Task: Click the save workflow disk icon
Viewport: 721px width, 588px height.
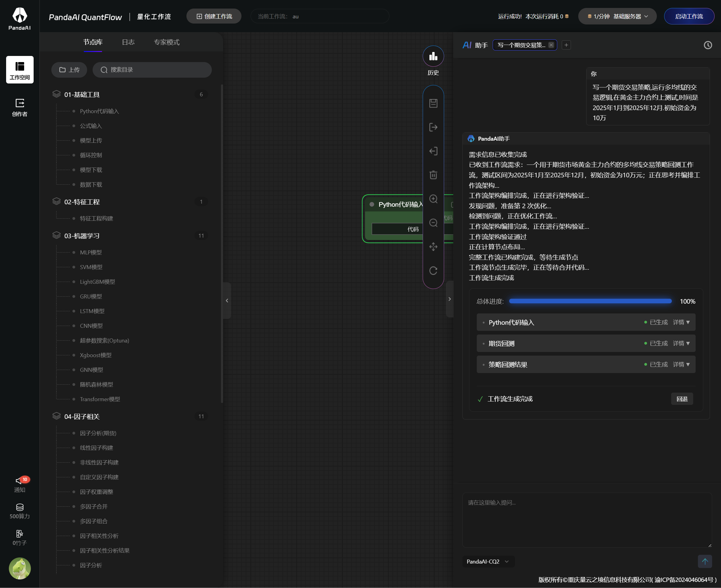Action: (x=433, y=103)
